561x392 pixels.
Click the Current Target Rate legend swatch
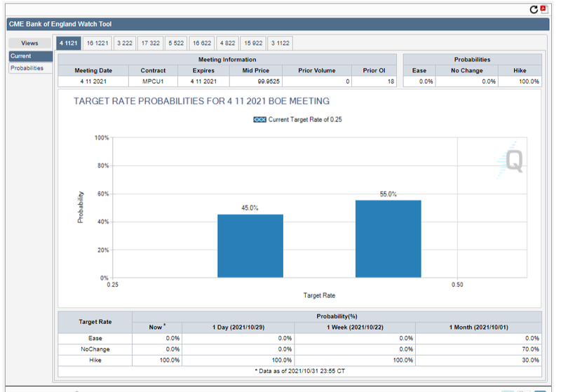(x=259, y=119)
